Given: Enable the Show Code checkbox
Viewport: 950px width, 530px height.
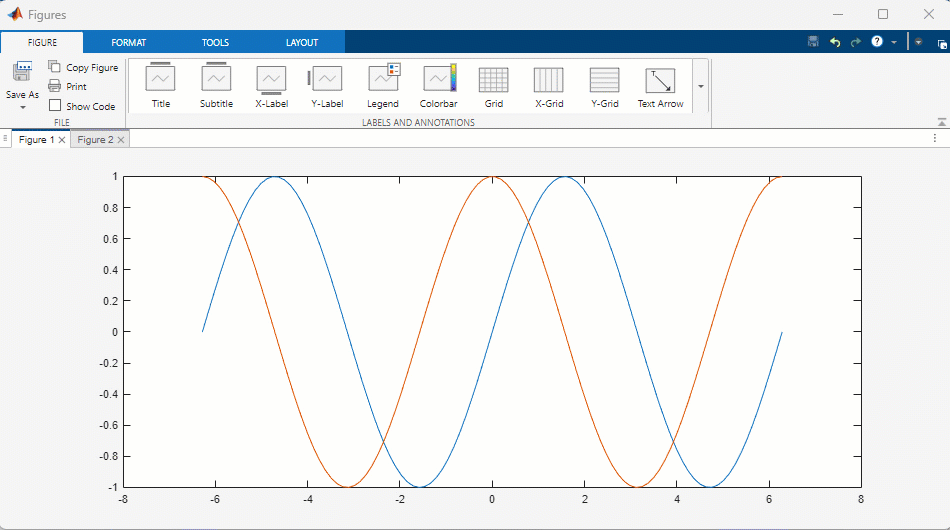Looking at the screenshot, I should [x=55, y=106].
